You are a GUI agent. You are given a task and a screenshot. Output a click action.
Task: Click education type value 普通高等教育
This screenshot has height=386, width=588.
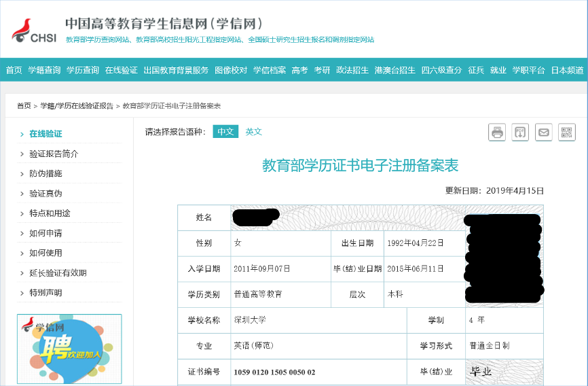pyautogui.click(x=258, y=294)
